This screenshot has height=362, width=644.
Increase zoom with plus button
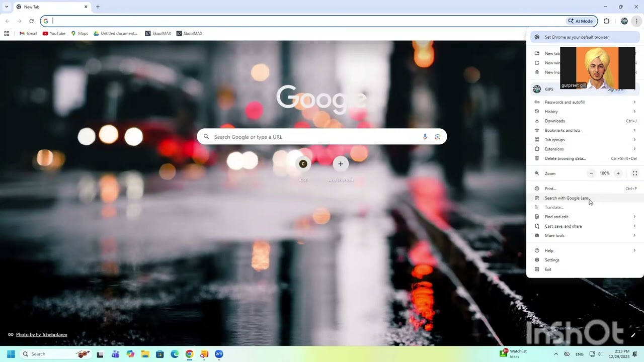[x=618, y=173]
